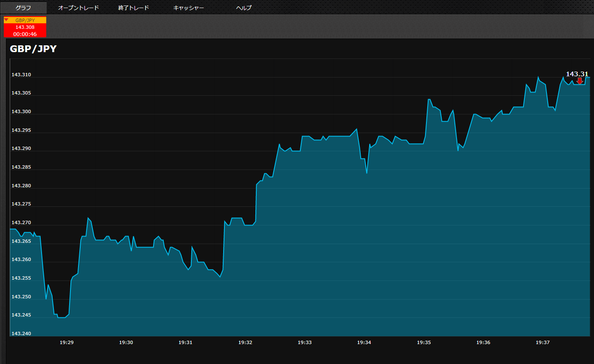Image resolution: width=594 pixels, height=364 pixels.
Task: Open the ヘルプ menu
Action: click(244, 8)
